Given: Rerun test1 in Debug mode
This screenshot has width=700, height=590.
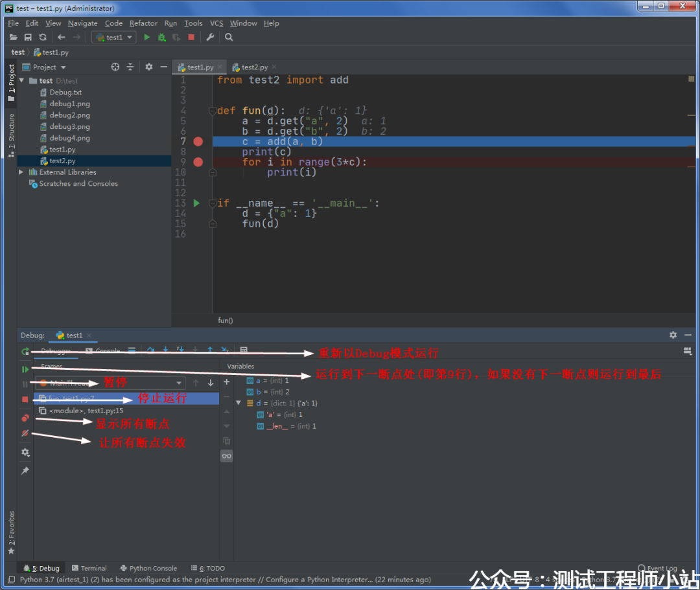Looking at the screenshot, I should click(x=25, y=352).
